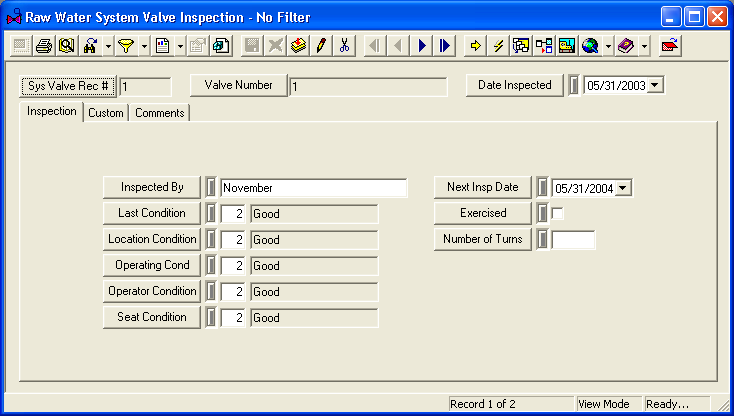Click the add record stack icon with red arrow
Image resolution: width=734 pixels, height=416 pixels.
(298, 46)
